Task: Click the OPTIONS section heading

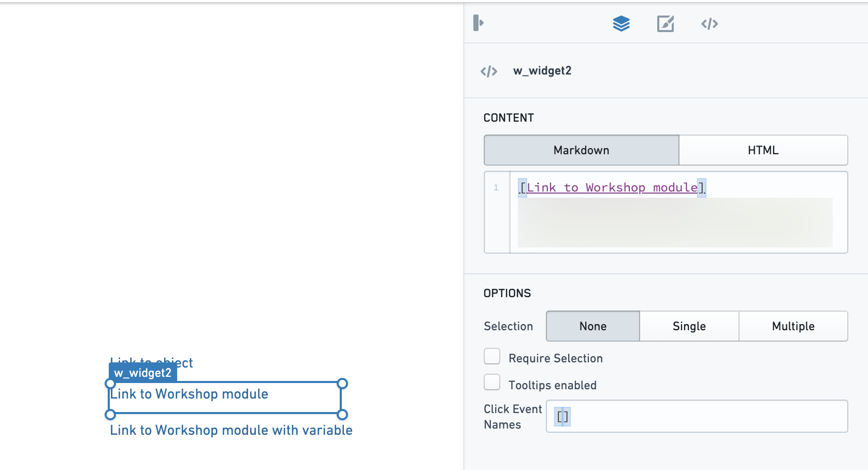Action: click(x=507, y=293)
